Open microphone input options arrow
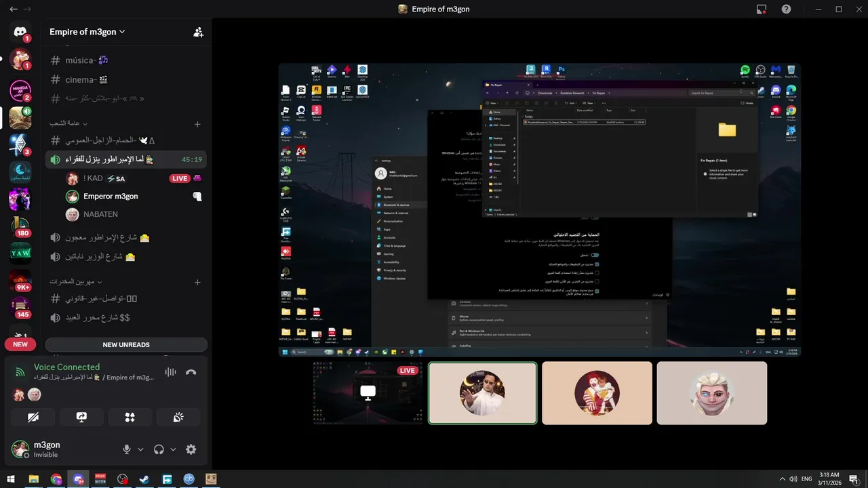 point(140,449)
